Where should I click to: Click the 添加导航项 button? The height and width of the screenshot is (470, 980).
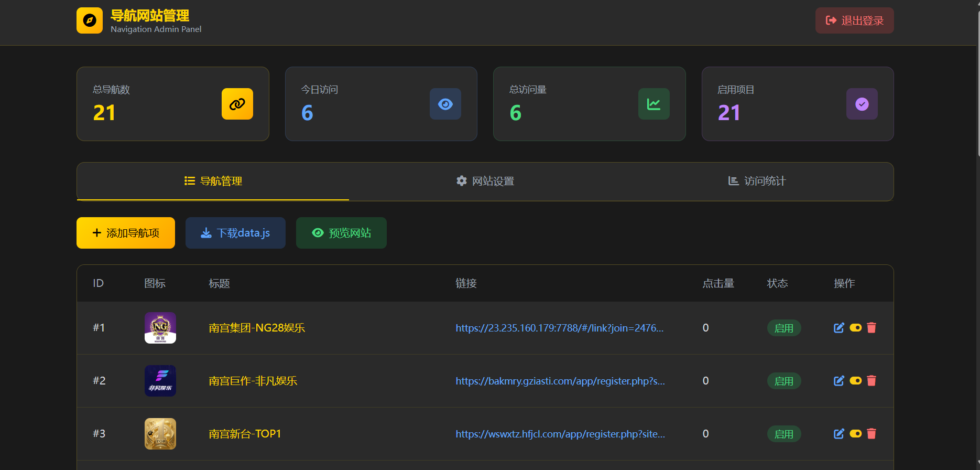(126, 233)
